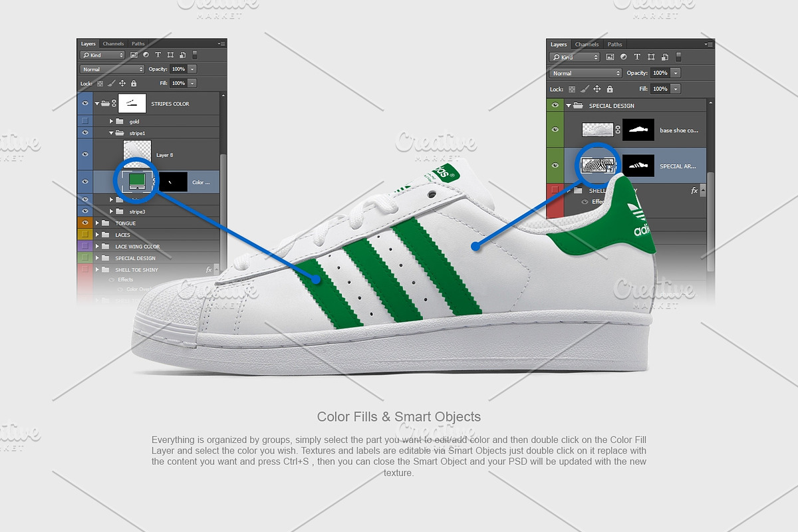Select Layers tab in right panel
This screenshot has width=798, height=532.
click(x=559, y=45)
